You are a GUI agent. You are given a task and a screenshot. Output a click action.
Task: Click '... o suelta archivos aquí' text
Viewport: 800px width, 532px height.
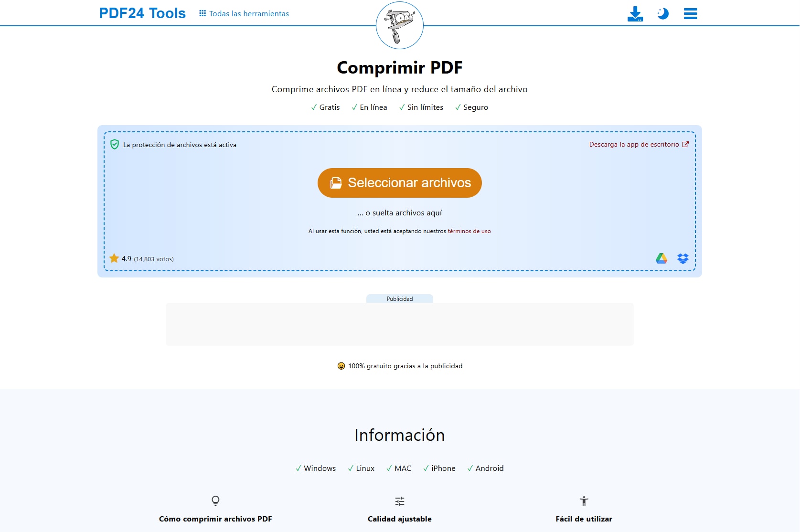(x=400, y=213)
